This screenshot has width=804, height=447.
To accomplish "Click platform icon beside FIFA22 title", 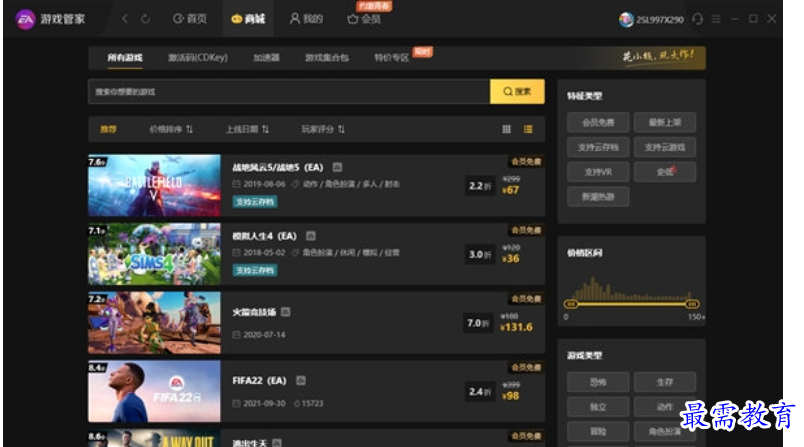I will [301, 381].
